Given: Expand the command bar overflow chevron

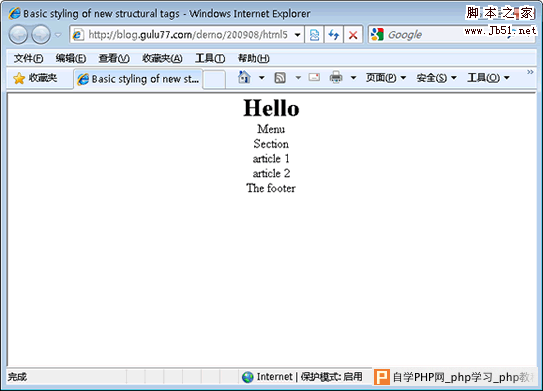Looking at the screenshot, I should click(x=530, y=72).
